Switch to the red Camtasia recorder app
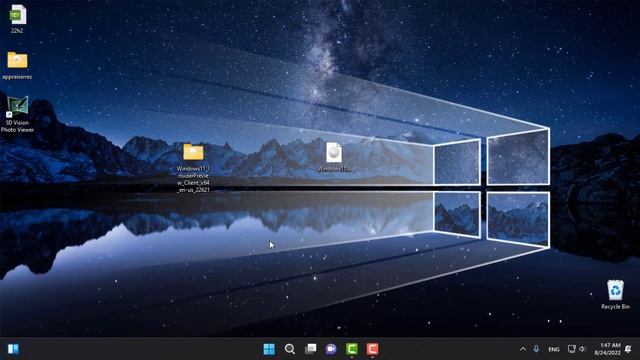This screenshot has width=640, height=360. 372,349
